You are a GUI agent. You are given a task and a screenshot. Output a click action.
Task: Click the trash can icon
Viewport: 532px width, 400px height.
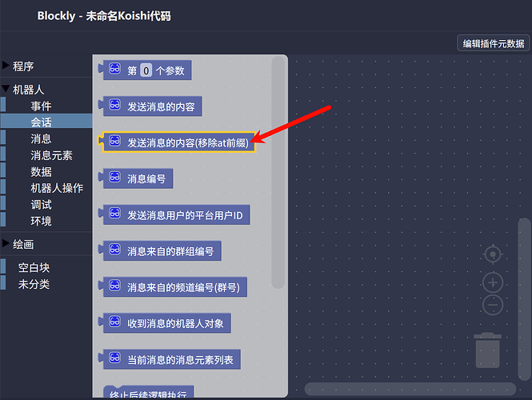click(x=487, y=350)
